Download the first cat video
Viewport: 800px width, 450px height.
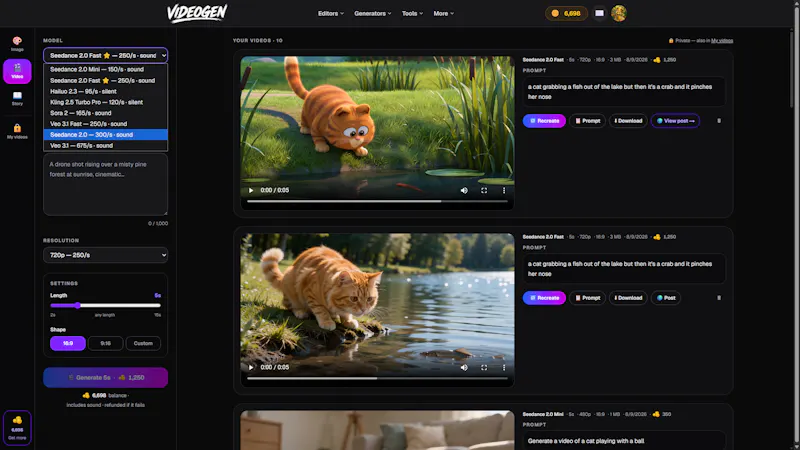point(628,121)
